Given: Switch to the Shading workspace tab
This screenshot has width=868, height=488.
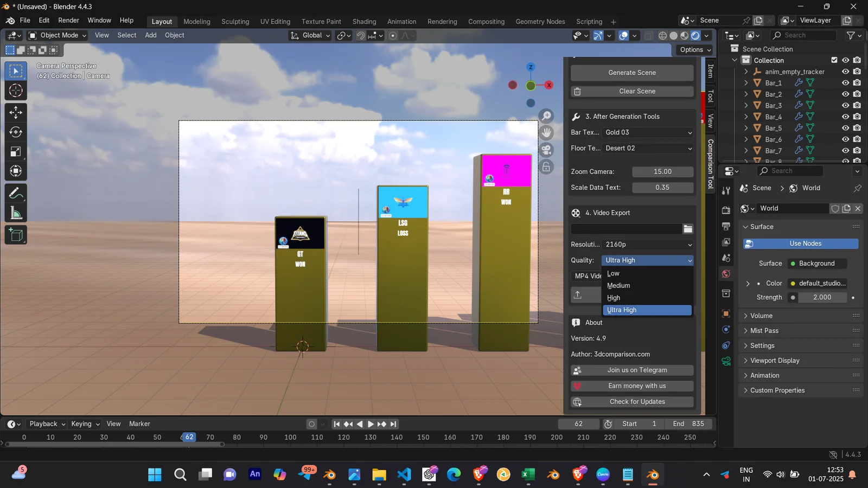Looking at the screenshot, I should pyautogui.click(x=364, y=22).
